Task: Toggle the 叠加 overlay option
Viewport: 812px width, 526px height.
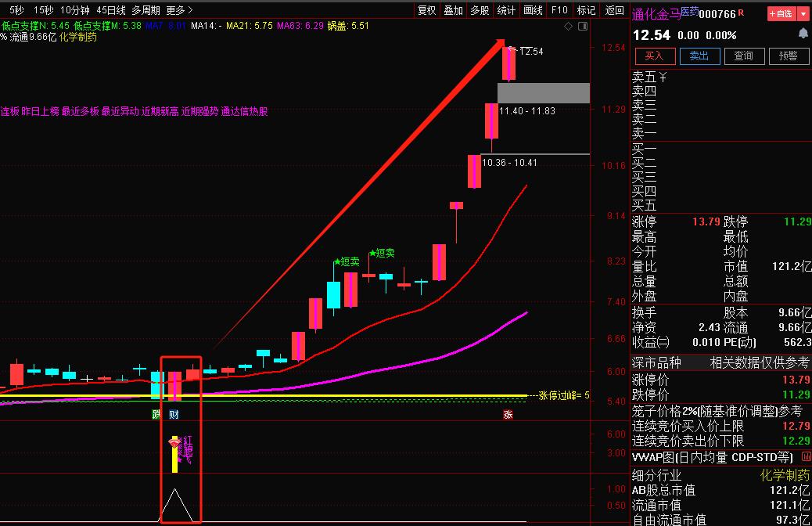Action: (453, 10)
